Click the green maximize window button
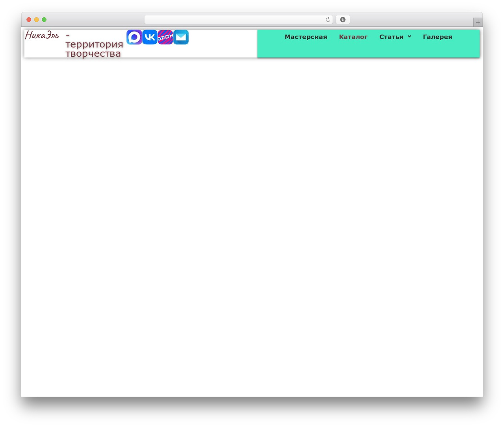This screenshot has height=427, width=504. [44, 20]
